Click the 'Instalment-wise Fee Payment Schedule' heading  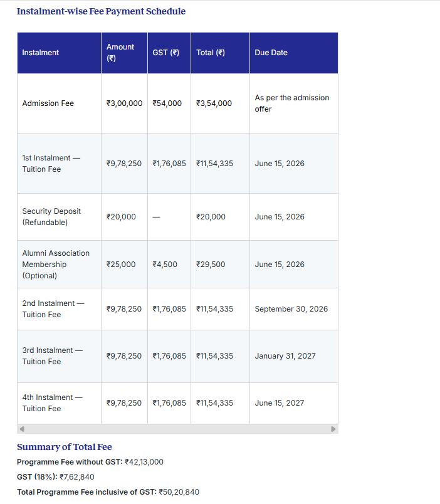[101, 11]
